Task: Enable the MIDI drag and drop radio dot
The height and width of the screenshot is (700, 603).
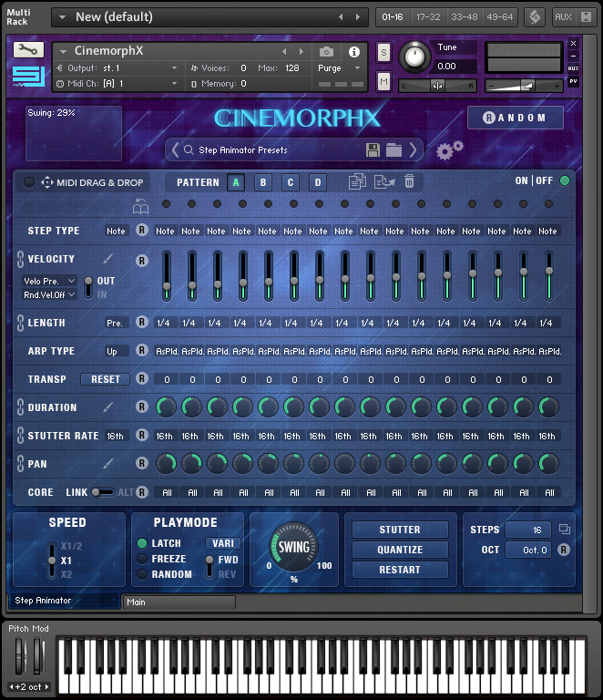Action: coord(29,182)
